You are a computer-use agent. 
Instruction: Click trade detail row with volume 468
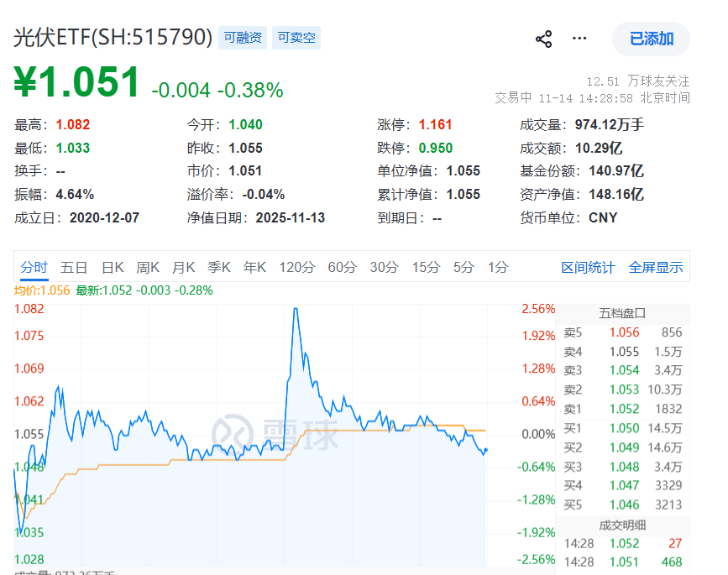(x=622, y=562)
